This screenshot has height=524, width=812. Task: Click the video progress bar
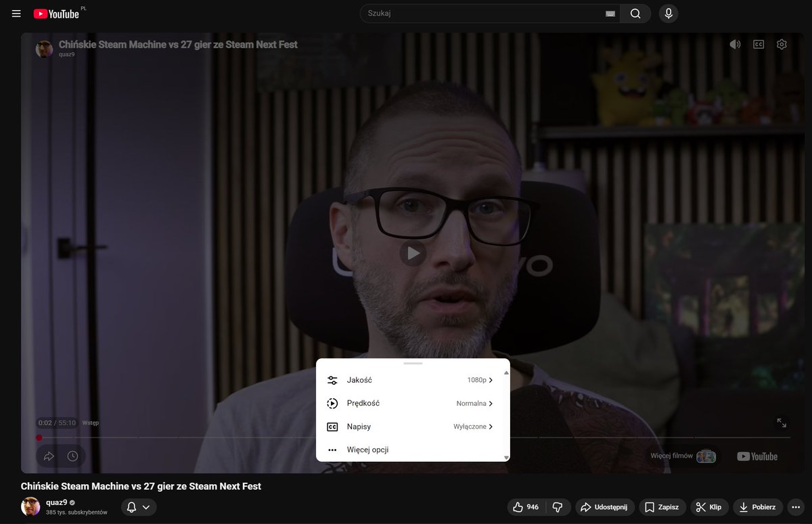tap(413, 437)
